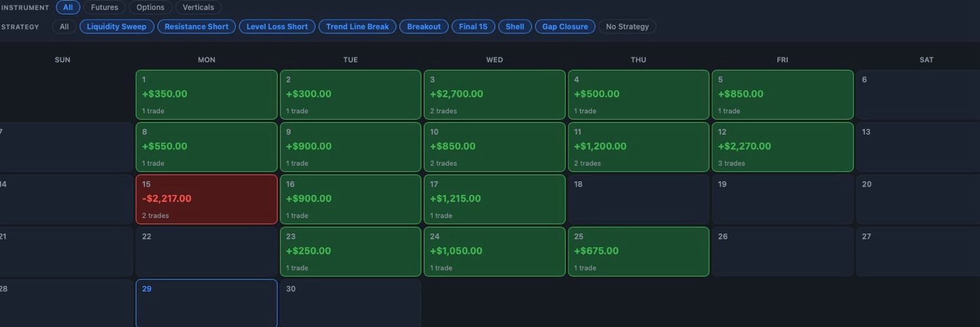Open day 17 with +$1,215.00
This screenshot has width=980, height=327.
point(495,199)
